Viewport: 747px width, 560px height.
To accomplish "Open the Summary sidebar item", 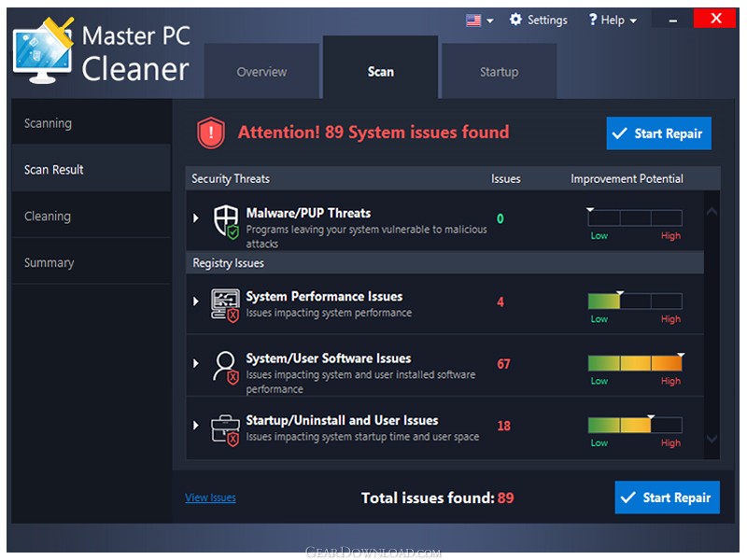I will 91,262.
